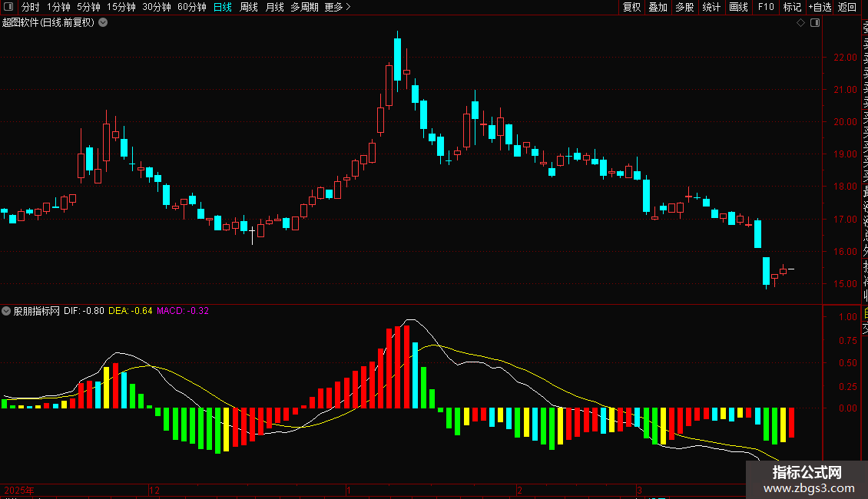Open the indicator dropdown beside 股朋指标网
Screen dimensions: 868x499
click(x=6, y=311)
